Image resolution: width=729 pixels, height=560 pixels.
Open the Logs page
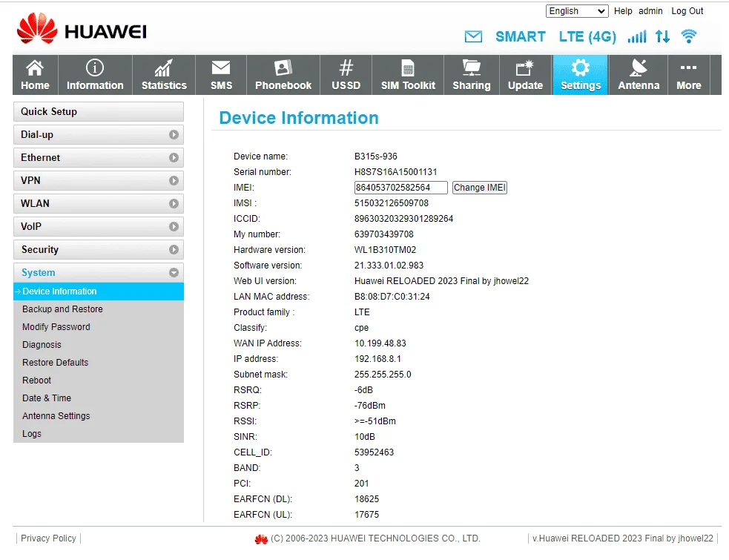(x=32, y=433)
